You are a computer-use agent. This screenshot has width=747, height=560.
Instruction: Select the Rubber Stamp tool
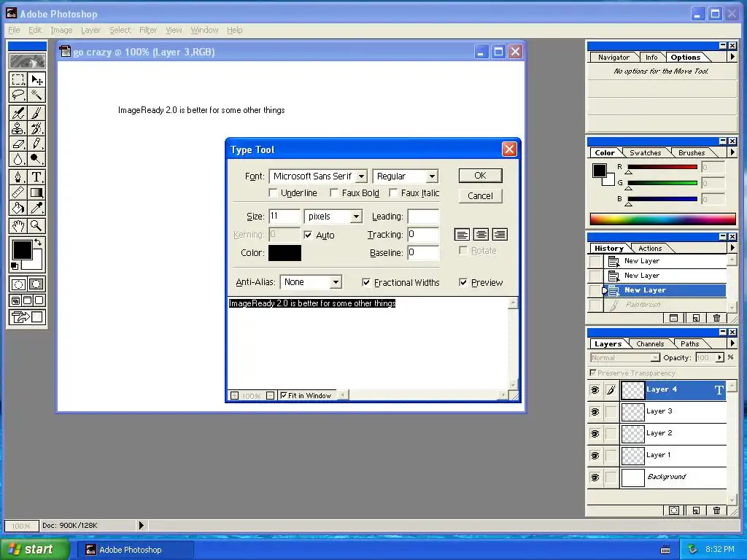[x=18, y=128]
